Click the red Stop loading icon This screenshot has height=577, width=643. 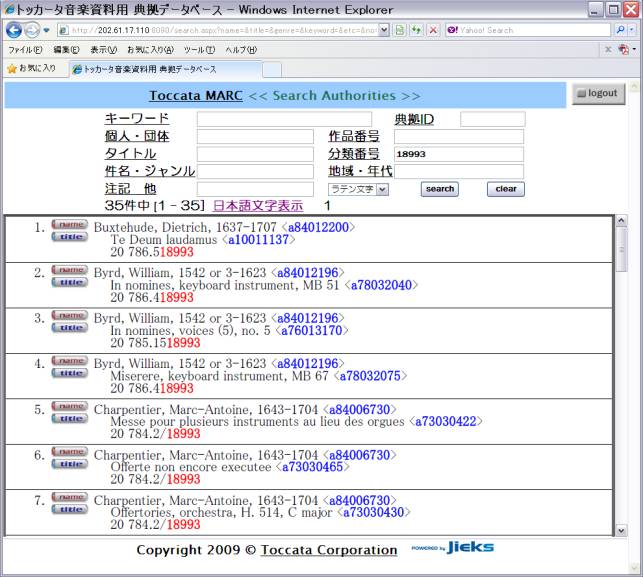tap(433, 30)
